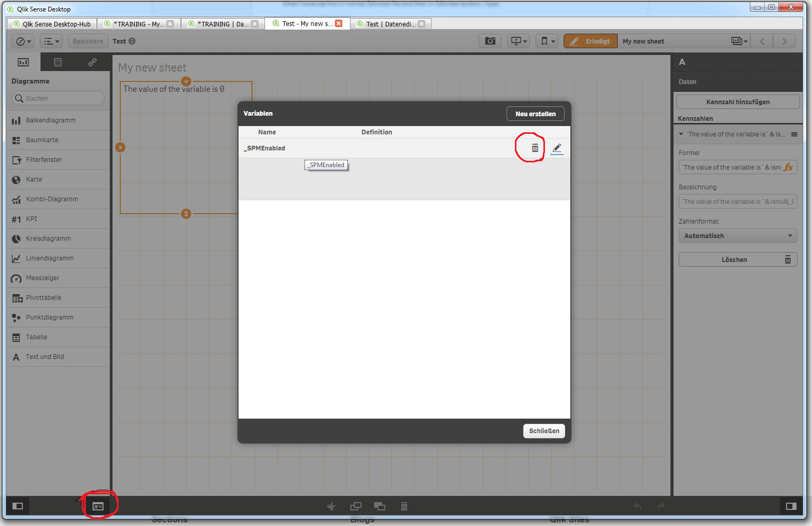This screenshot has height=526, width=812.
Task: Switch to *TRAINING | Da... tab
Action: (223, 24)
